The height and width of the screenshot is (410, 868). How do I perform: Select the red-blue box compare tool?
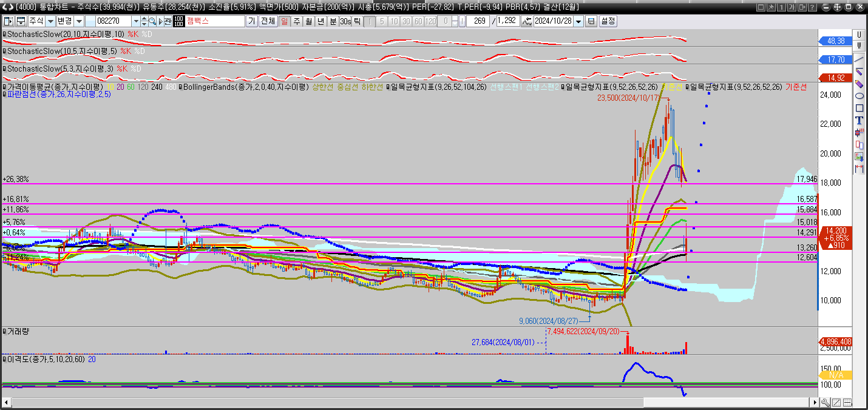point(859,144)
